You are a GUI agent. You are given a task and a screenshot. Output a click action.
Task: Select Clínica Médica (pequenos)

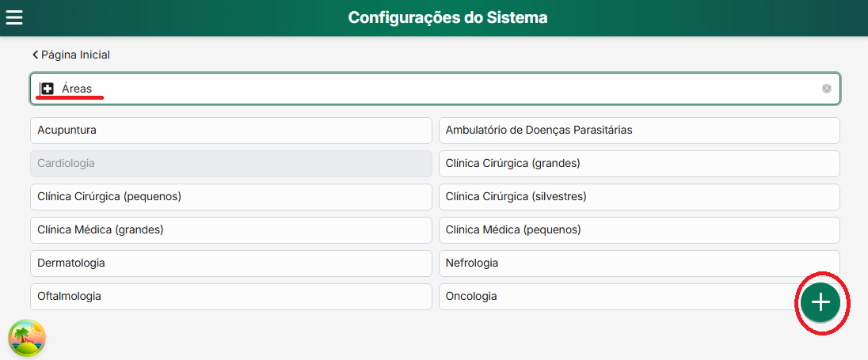638,229
